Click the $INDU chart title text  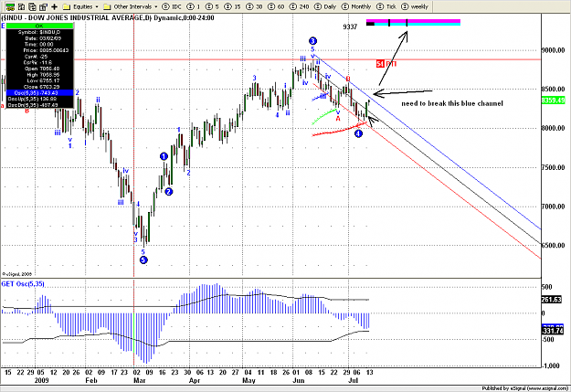pos(108,18)
